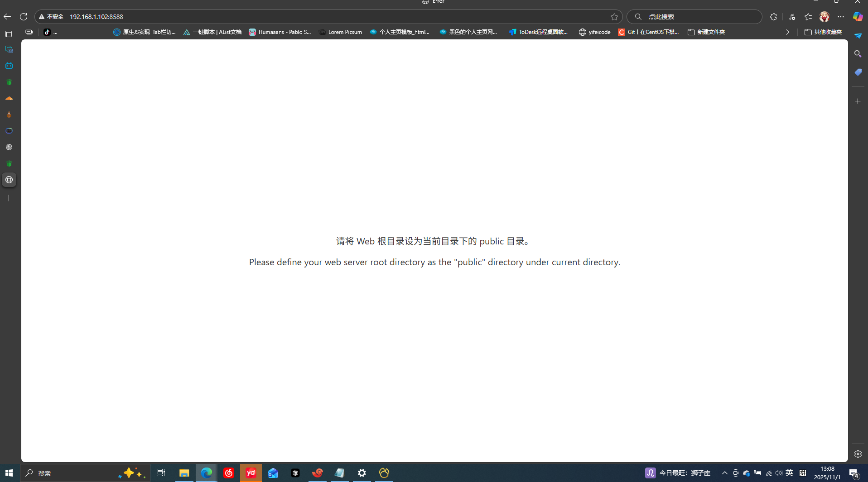Open the Copilot icon in the toolbar
The height and width of the screenshot is (482, 868).
(858, 17)
